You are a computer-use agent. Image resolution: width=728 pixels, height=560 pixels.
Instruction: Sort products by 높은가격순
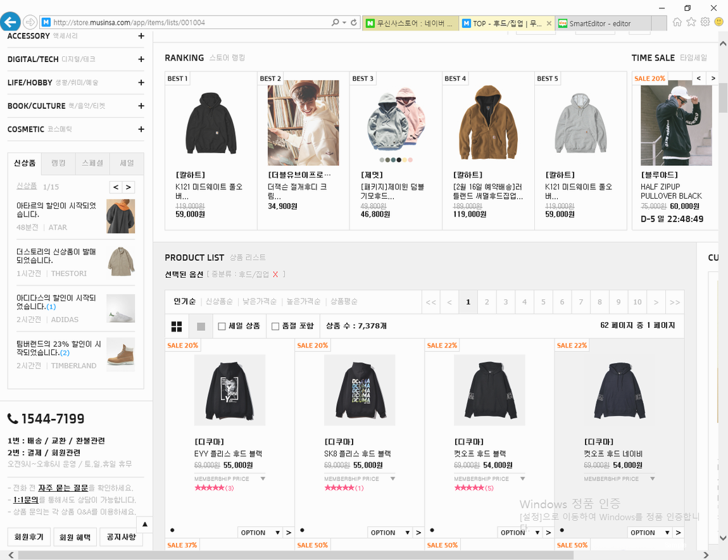click(x=303, y=302)
